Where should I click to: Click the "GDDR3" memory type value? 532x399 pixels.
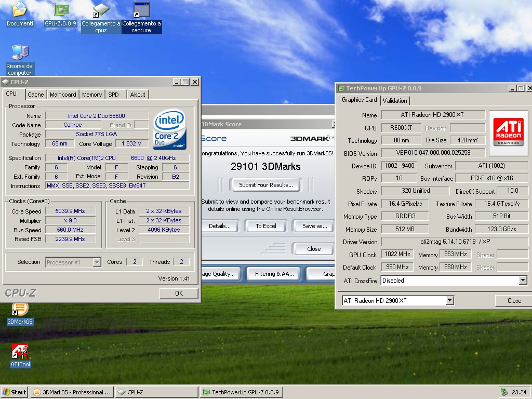(x=405, y=216)
